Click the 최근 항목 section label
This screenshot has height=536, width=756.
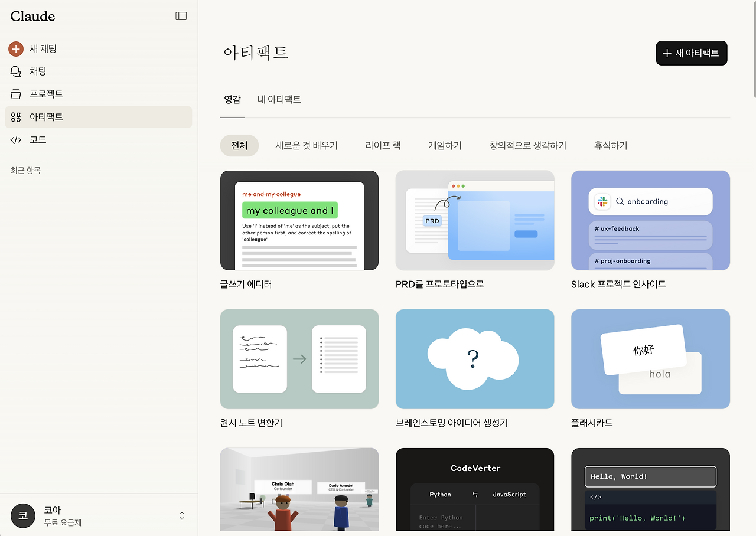[25, 171]
